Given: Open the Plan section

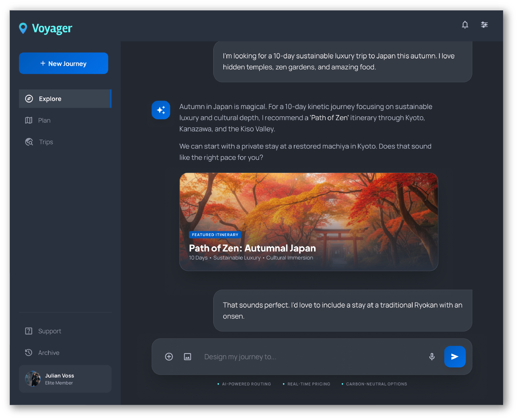Looking at the screenshot, I should click(x=65, y=120).
